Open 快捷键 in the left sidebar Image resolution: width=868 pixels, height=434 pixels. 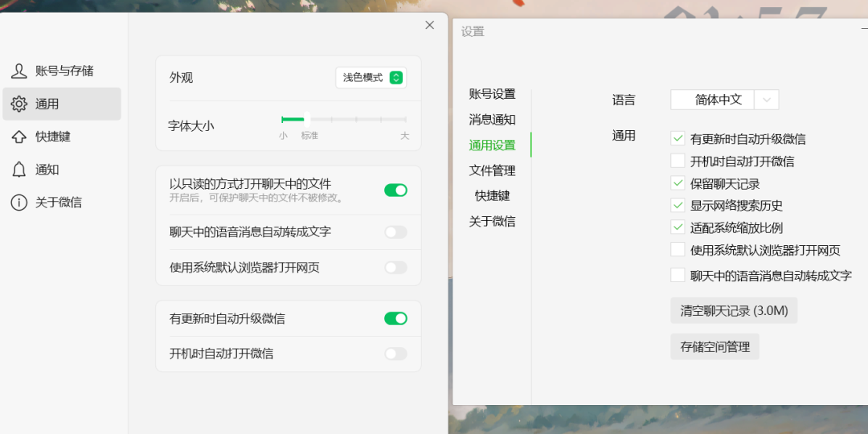pos(62,137)
